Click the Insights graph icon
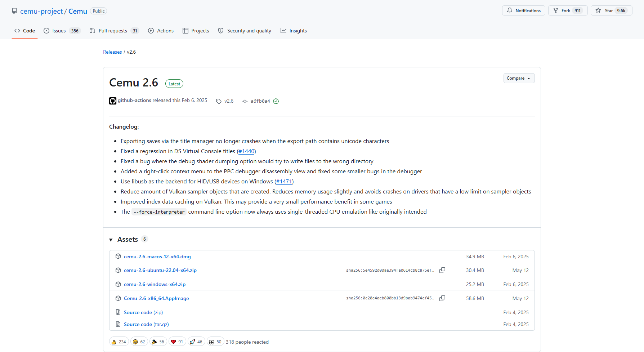This screenshot has width=644, height=352. point(283,31)
